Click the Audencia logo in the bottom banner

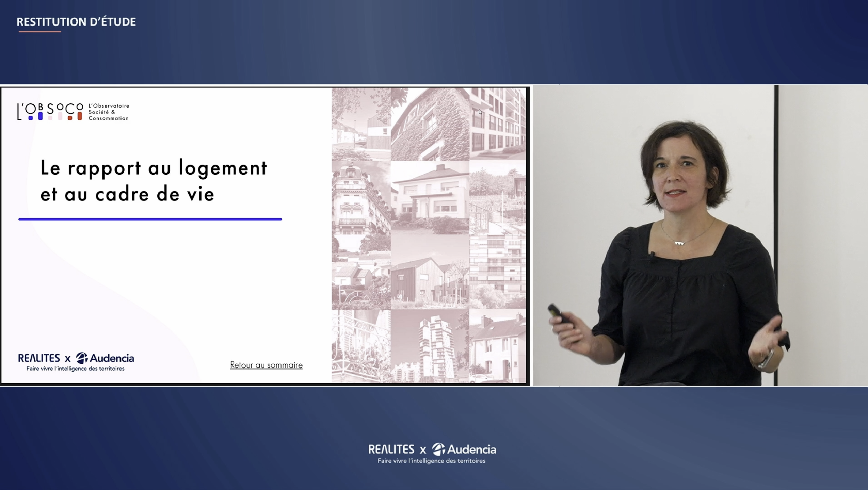click(464, 450)
